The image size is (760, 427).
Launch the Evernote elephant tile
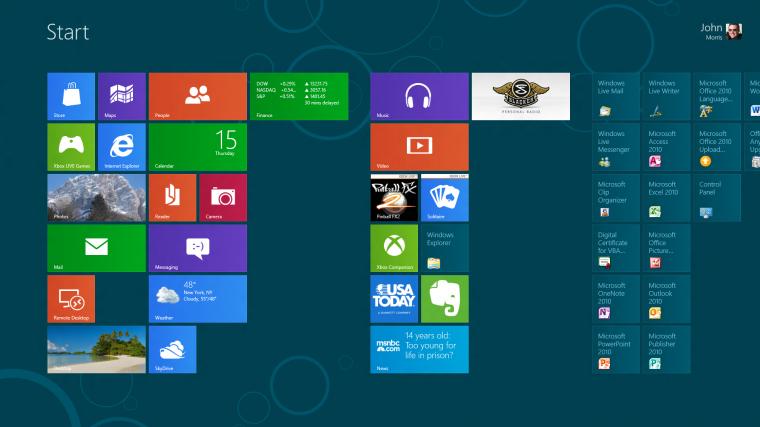coord(445,299)
